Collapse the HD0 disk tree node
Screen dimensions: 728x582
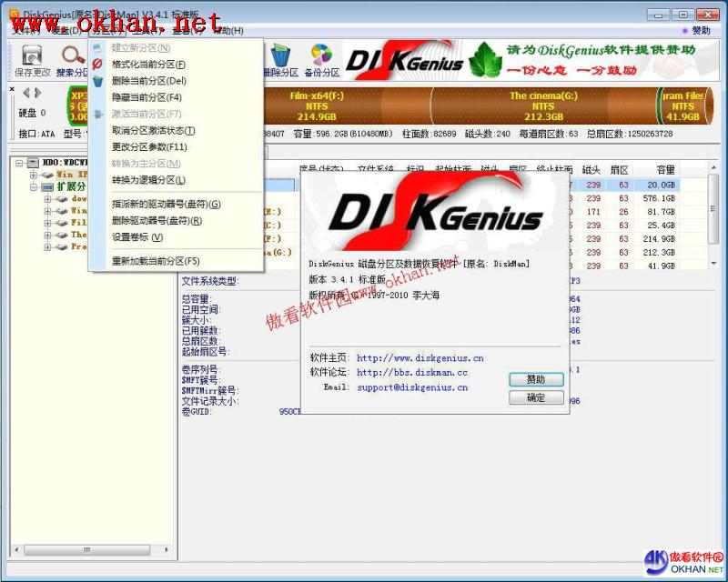19,163
